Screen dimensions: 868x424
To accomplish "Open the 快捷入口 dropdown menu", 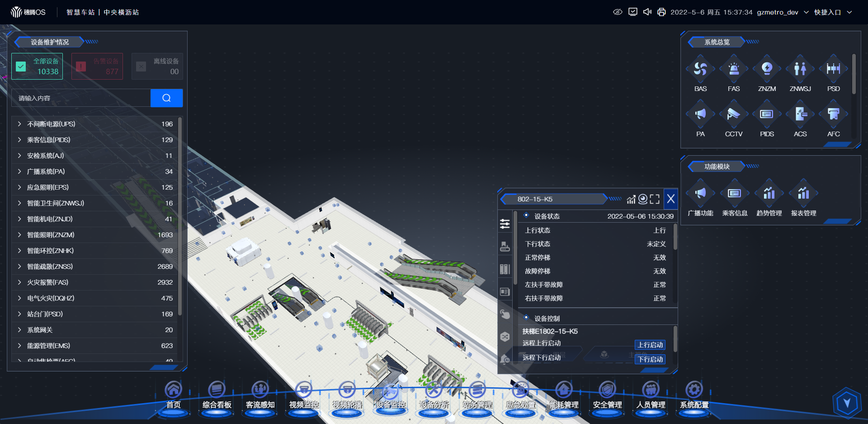I will pos(833,12).
